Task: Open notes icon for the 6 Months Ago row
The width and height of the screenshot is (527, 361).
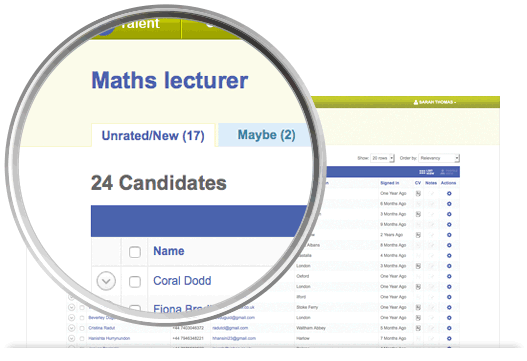Action: [432, 204]
